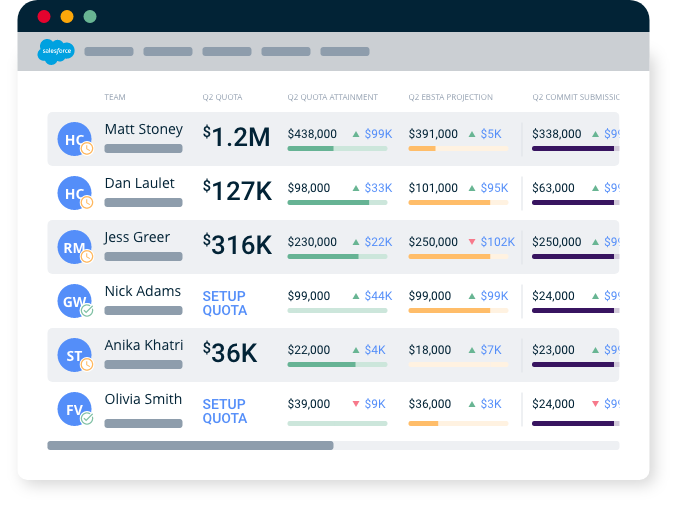This screenshot has height=508, width=677.
Task: Click green checkmark badge on Nick Adams' avatar
Action: [x=87, y=311]
